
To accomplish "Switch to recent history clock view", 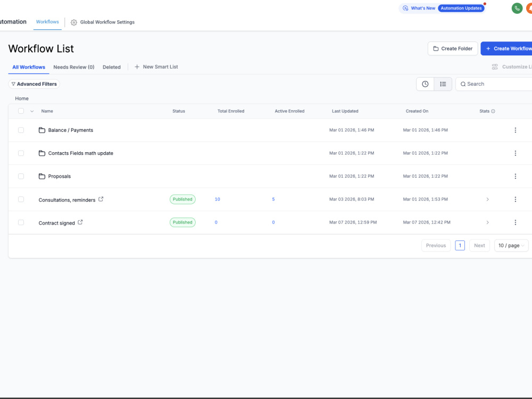I will coord(425,84).
